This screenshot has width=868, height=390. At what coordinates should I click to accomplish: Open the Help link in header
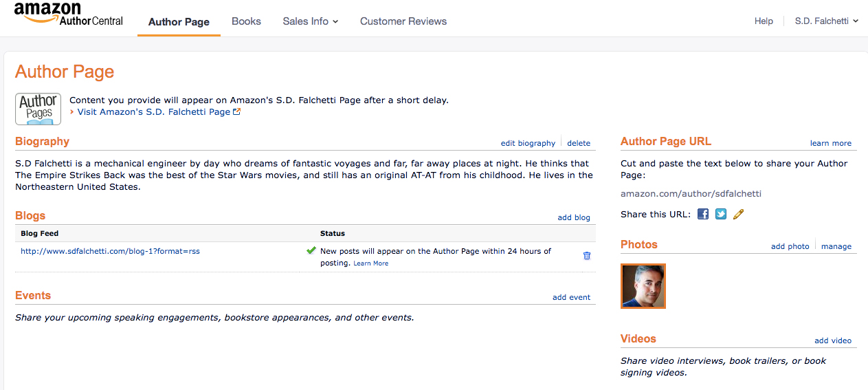pos(764,21)
